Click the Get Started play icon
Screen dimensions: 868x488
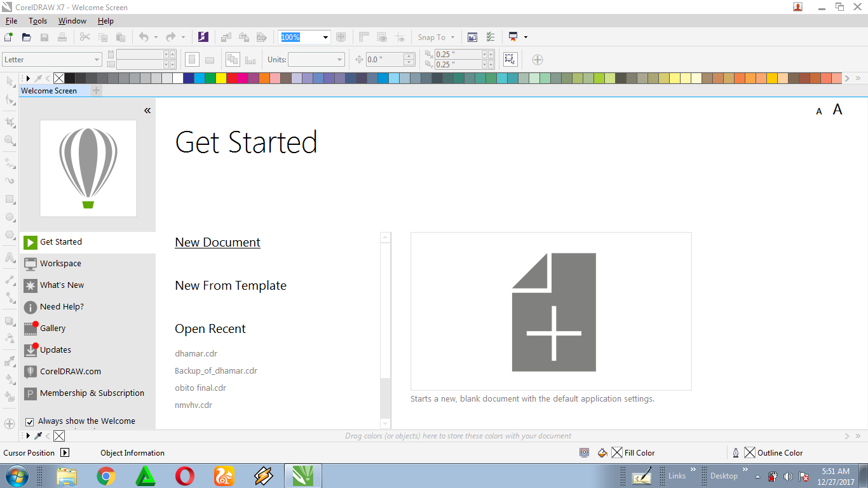[31, 242]
